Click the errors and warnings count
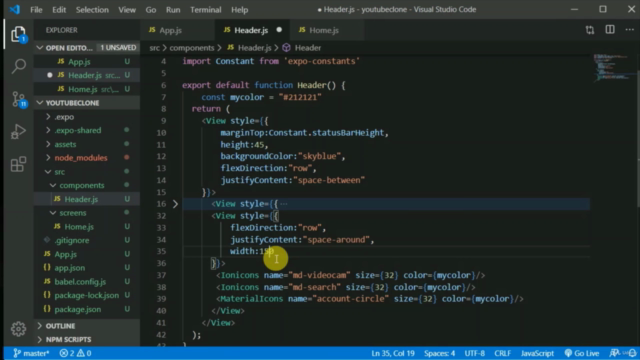The image size is (640, 360). tap(76, 353)
